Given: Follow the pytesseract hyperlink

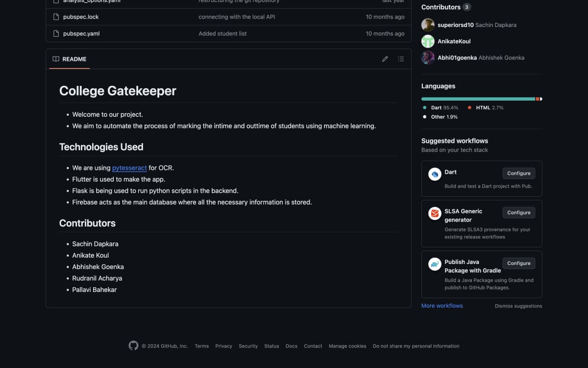Looking at the screenshot, I should click(129, 168).
